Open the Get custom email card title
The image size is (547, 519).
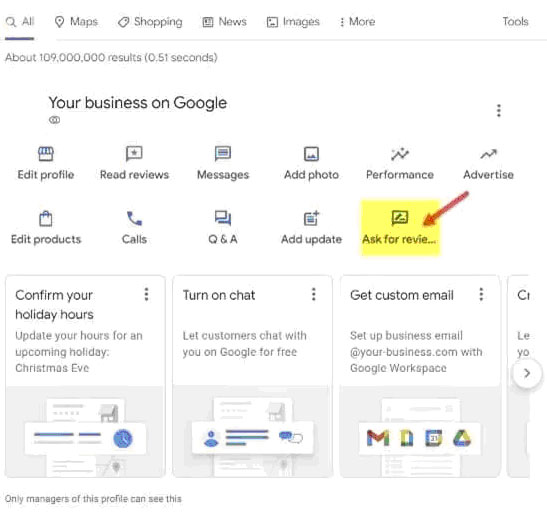pyautogui.click(x=402, y=295)
